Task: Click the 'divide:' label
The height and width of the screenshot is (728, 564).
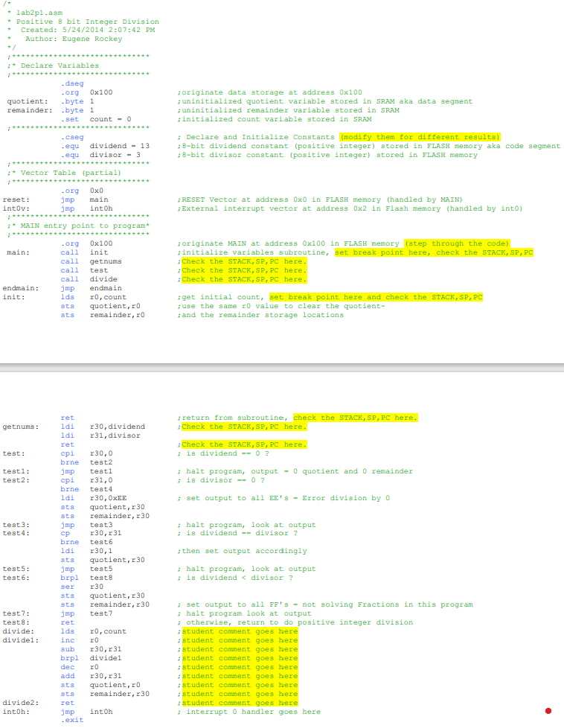Action: 18,631
